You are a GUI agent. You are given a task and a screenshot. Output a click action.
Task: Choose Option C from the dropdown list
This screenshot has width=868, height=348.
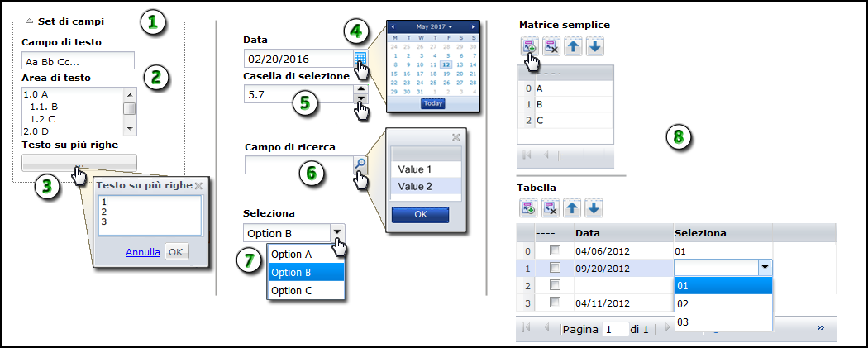[x=292, y=290]
